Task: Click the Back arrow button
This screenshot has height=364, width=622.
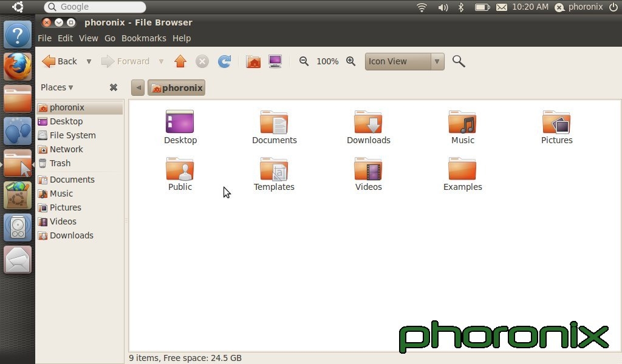Action: pos(59,61)
